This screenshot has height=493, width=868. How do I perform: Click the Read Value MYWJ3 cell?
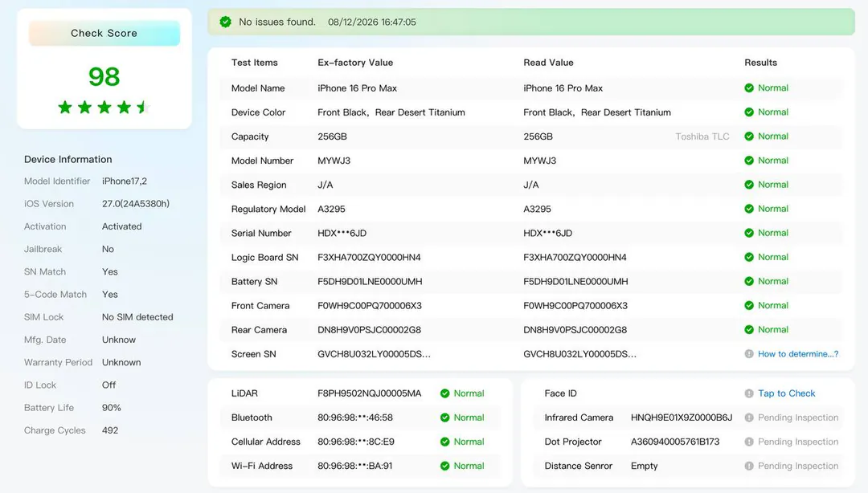coord(540,161)
